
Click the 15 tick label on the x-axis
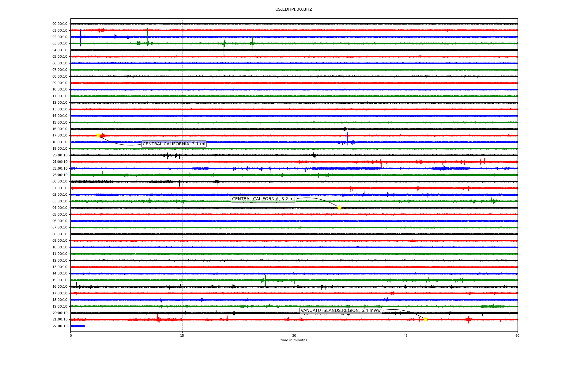[182, 335]
